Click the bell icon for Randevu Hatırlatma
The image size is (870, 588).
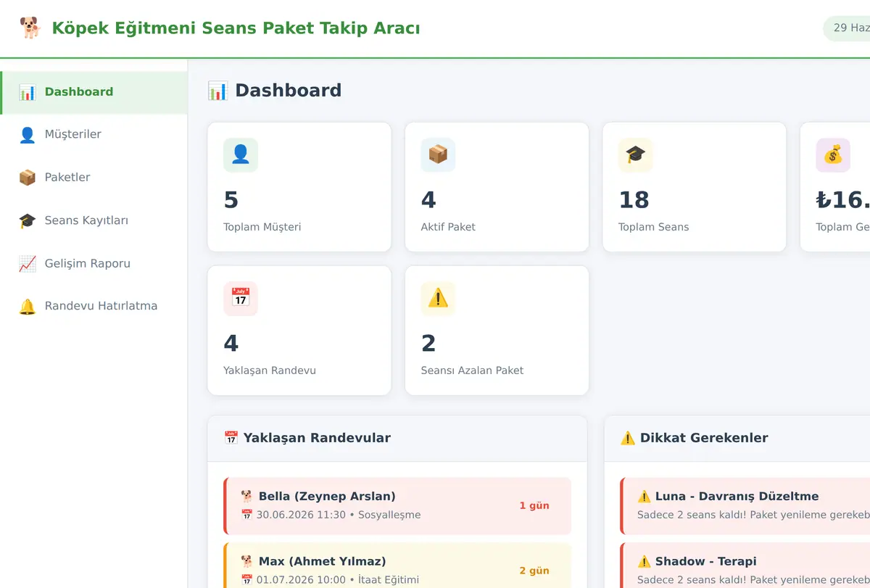click(28, 306)
